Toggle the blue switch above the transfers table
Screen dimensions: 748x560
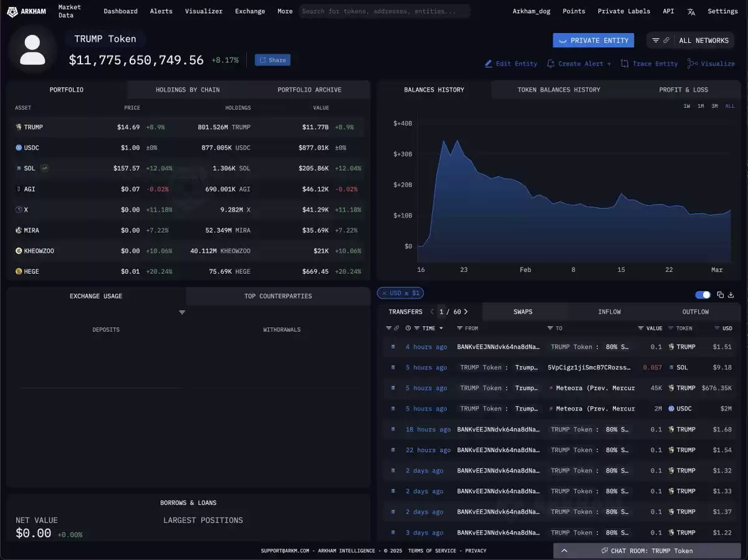[x=702, y=295]
